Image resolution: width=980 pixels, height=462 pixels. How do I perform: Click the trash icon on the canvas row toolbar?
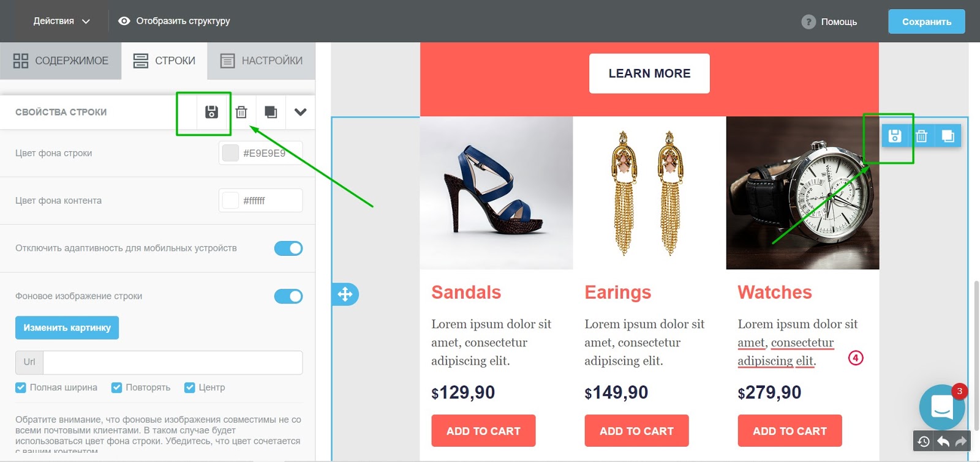click(921, 136)
